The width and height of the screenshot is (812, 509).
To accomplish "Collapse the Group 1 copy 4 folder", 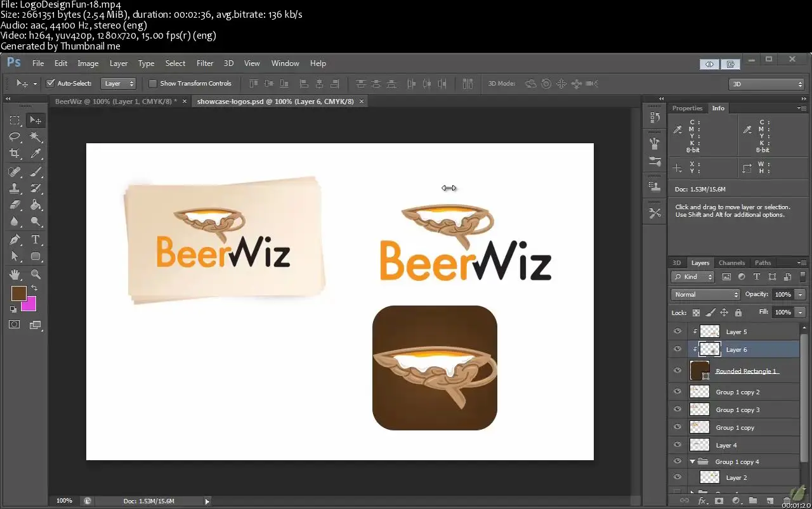I will click(692, 462).
